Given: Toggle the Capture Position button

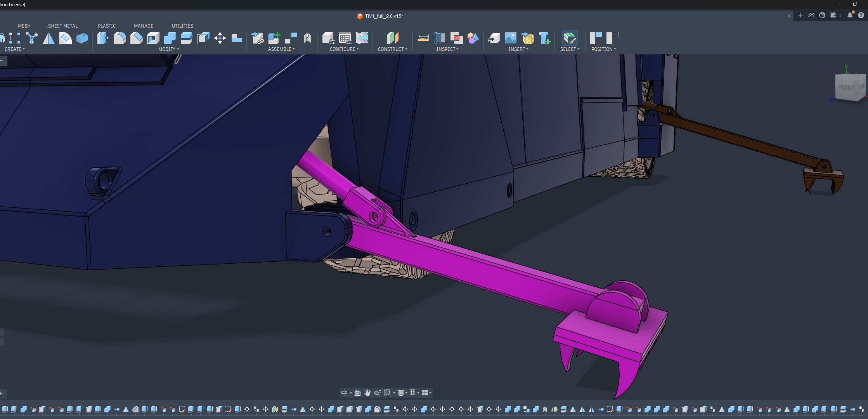Looking at the screenshot, I should (x=596, y=38).
